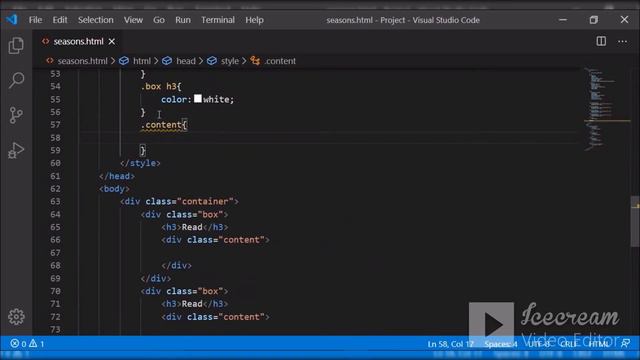Screen dimensions: 640x360
Task: Expand the style breadcrumb item
Action: 229,61
